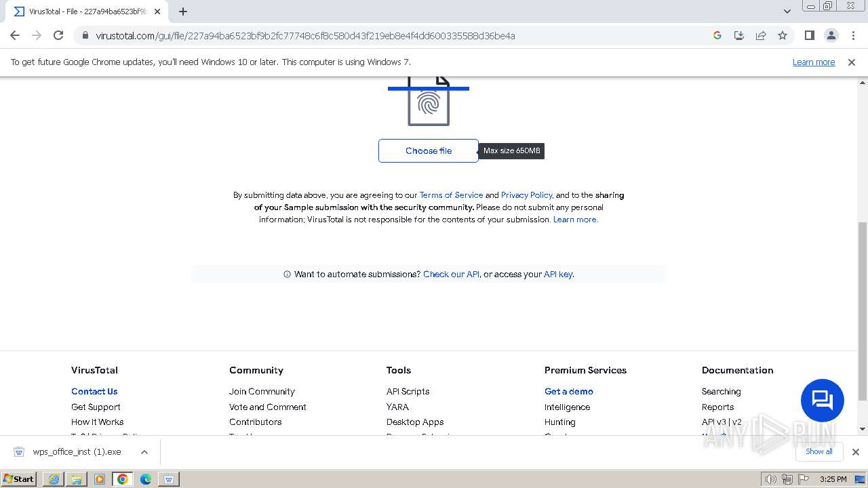This screenshot has height=488, width=868.
Task: Click the network tray icon
Action: [x=787, y=479]
